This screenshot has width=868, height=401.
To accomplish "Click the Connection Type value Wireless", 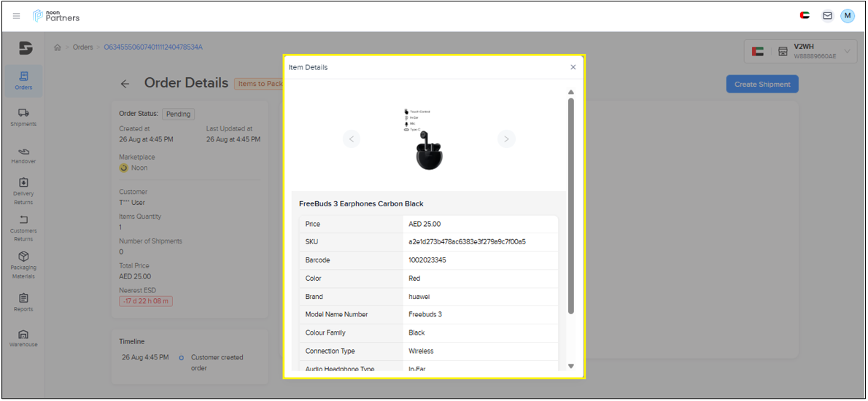I will pos(421,351).
